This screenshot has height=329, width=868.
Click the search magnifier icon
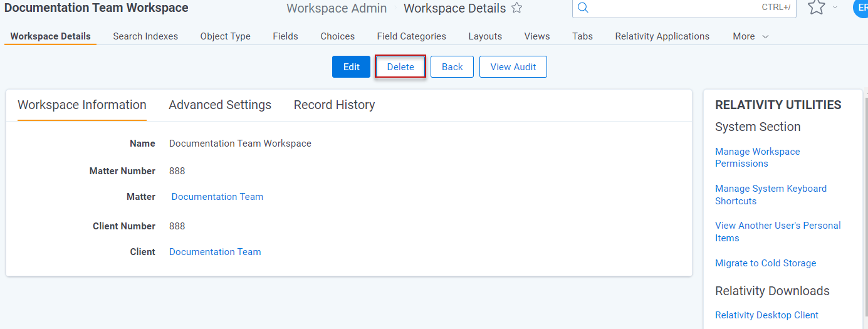click(583, 8)
